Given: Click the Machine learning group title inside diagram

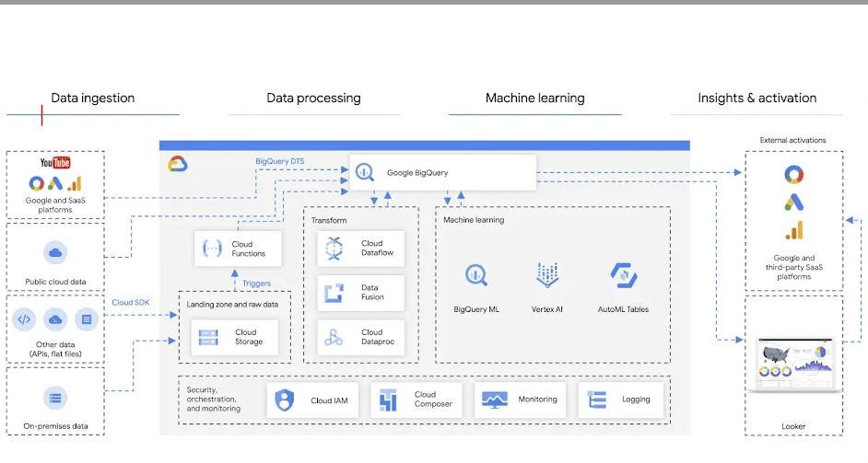Looking at the screenshot, I should pos(474,220).
